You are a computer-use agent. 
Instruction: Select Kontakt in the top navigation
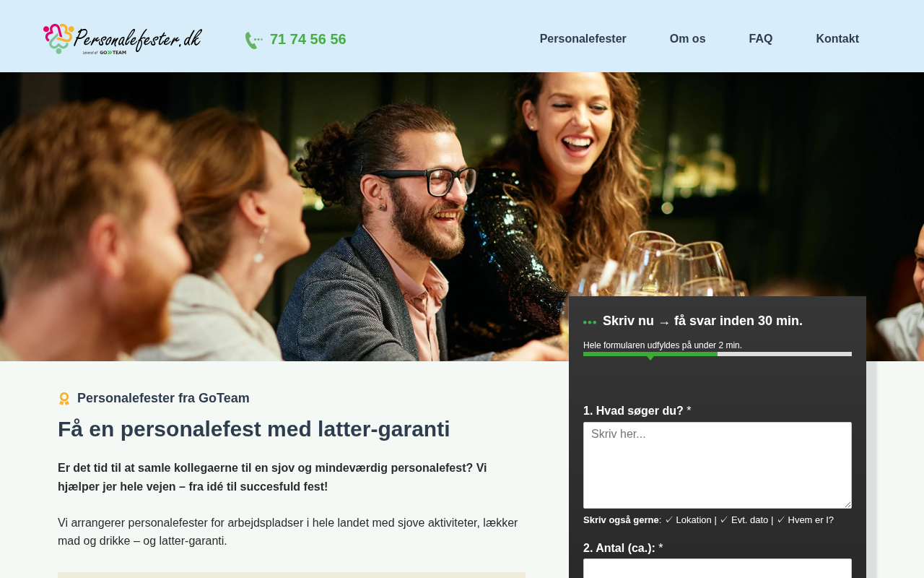[837, 39]
